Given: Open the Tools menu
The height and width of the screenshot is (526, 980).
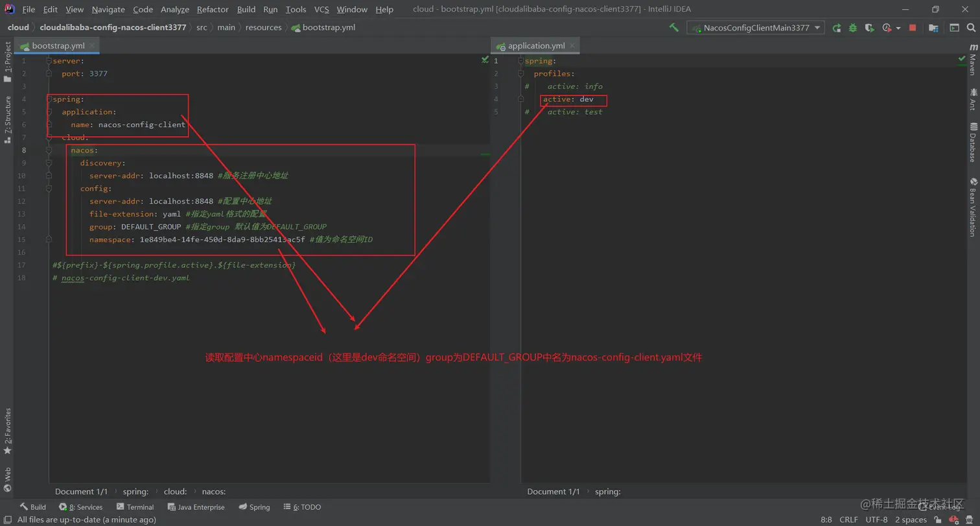Looking at the screenshot, I should point(296,9).
